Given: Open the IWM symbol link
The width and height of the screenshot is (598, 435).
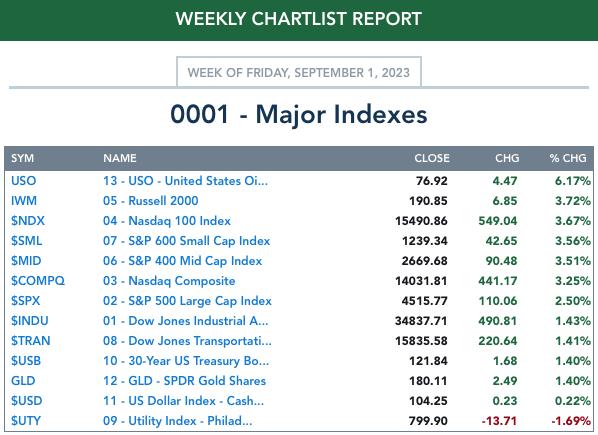Looking at the screenshot, I should [24, 201].
